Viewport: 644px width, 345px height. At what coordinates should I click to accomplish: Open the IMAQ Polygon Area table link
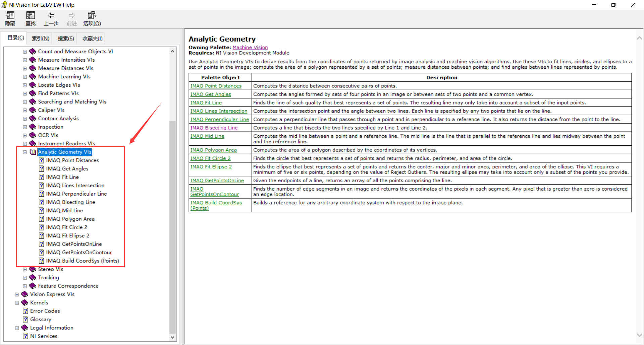pos(213,150)
